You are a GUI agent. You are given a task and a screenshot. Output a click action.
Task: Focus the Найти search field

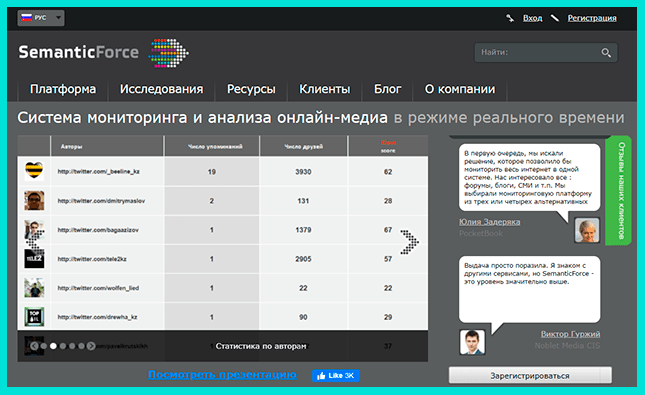click(546, 53)
